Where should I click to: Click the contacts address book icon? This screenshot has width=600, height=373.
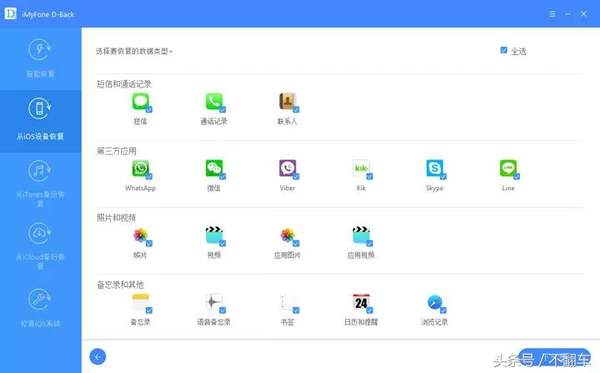(x=287, y=101)
